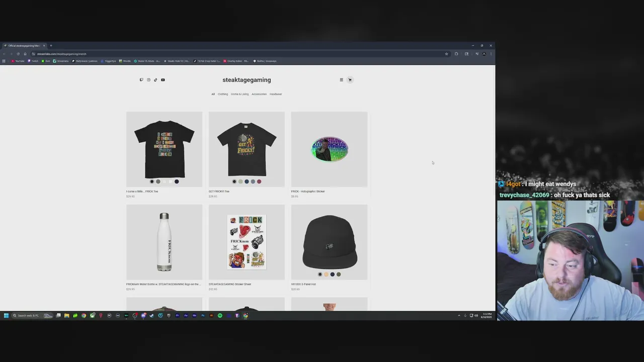Open Kick bookmark in bookmarks bar
Image resolution: width=644 pixels, height=362 pixels.
pos(45,61)
